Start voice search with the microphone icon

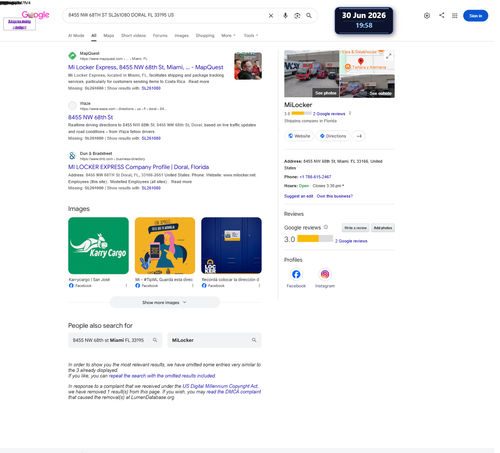pyautogui.click(x=285, y=16)
